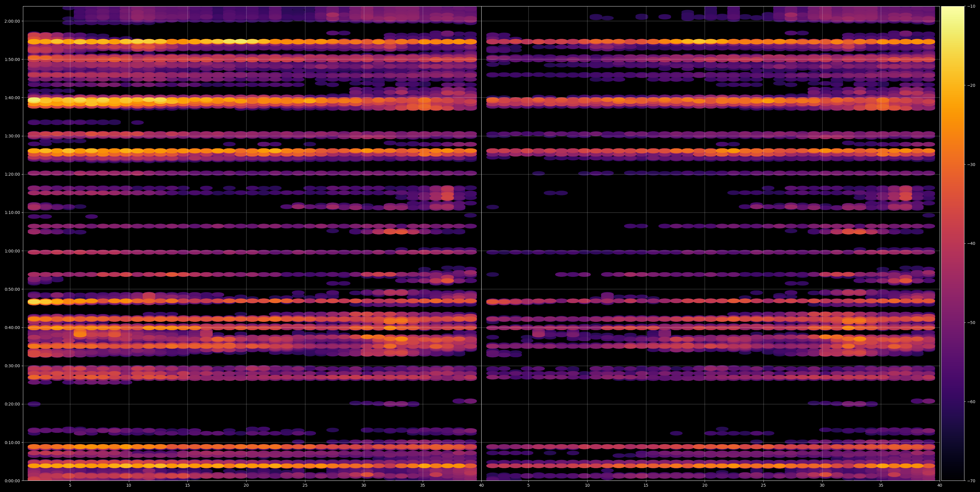Click the −10 colorbar tick label

(971, 6)
